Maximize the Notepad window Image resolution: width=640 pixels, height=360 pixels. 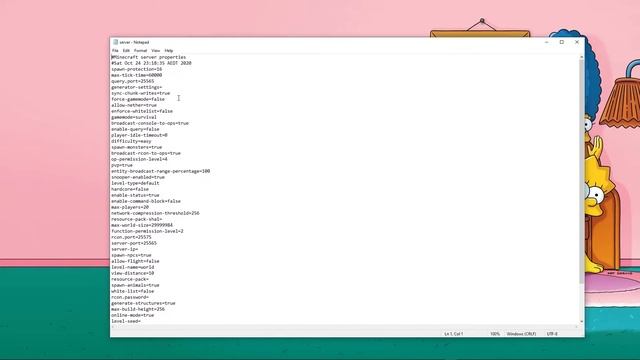(562, 42)
